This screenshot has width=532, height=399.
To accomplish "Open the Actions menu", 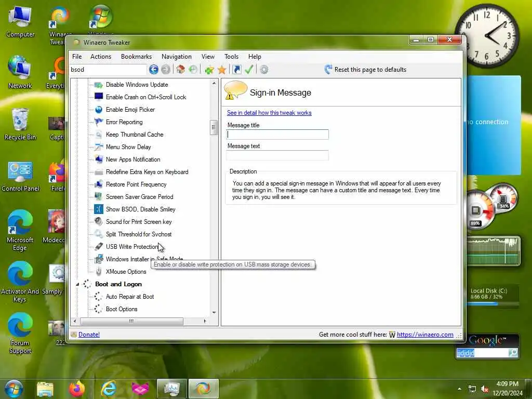I will pos(101,57).
